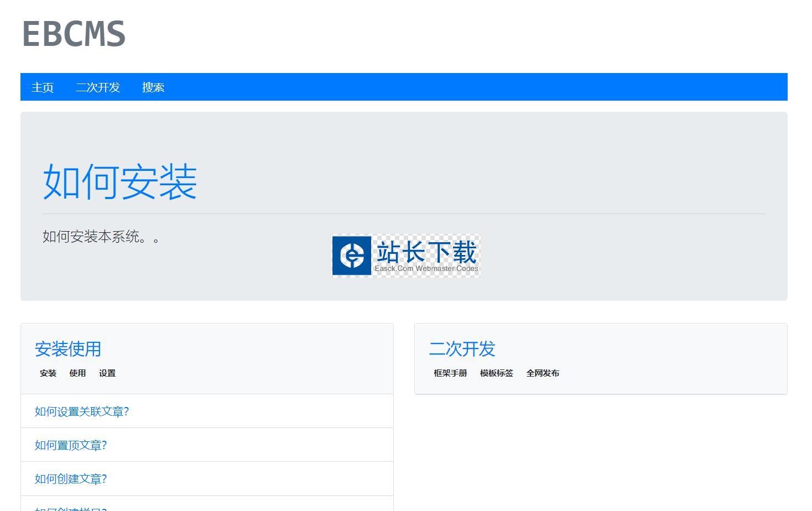
Task: Select the 全网发布 tag
Action: point(543,373)
